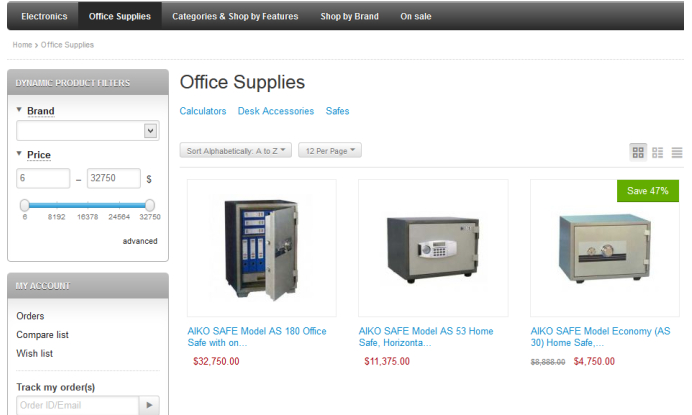Collapse the Brand filter triangle
Screen dimensions: 692x415
point(19,109)
